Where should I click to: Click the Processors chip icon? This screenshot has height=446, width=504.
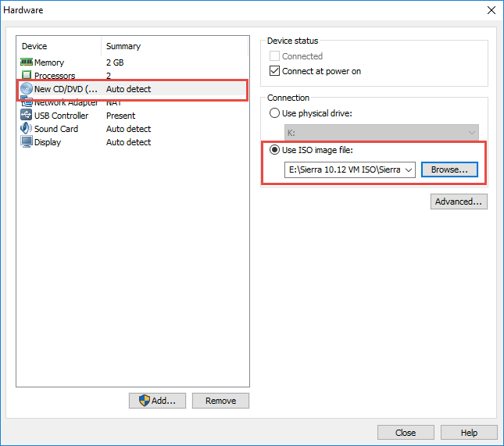click(x=27, y=76)
